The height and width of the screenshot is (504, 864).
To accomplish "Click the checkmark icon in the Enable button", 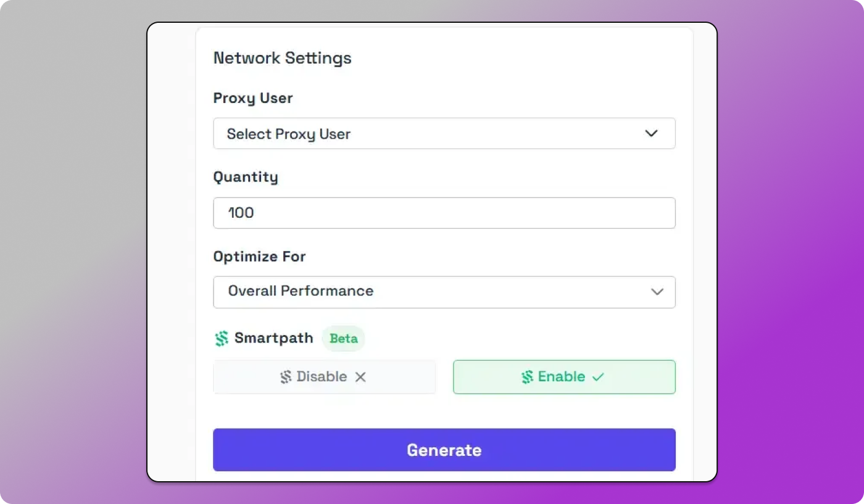I will point(599,376).
